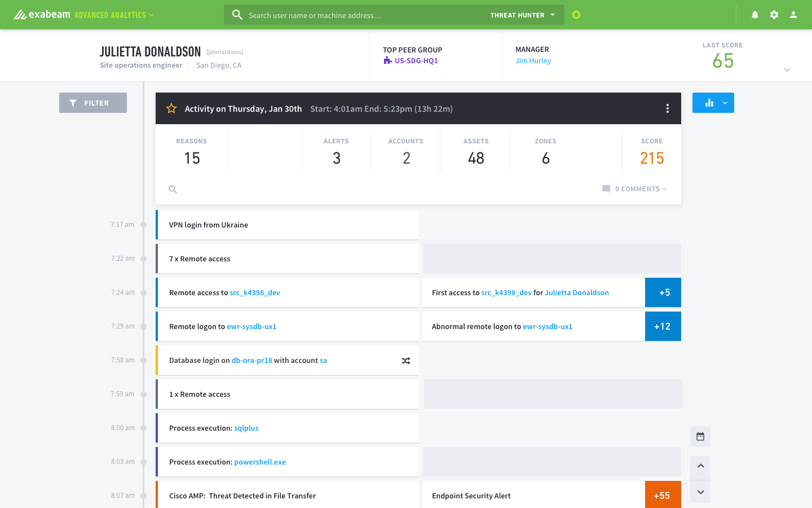Expand the Threat Hunter dropdown

[x=522, y=15]
